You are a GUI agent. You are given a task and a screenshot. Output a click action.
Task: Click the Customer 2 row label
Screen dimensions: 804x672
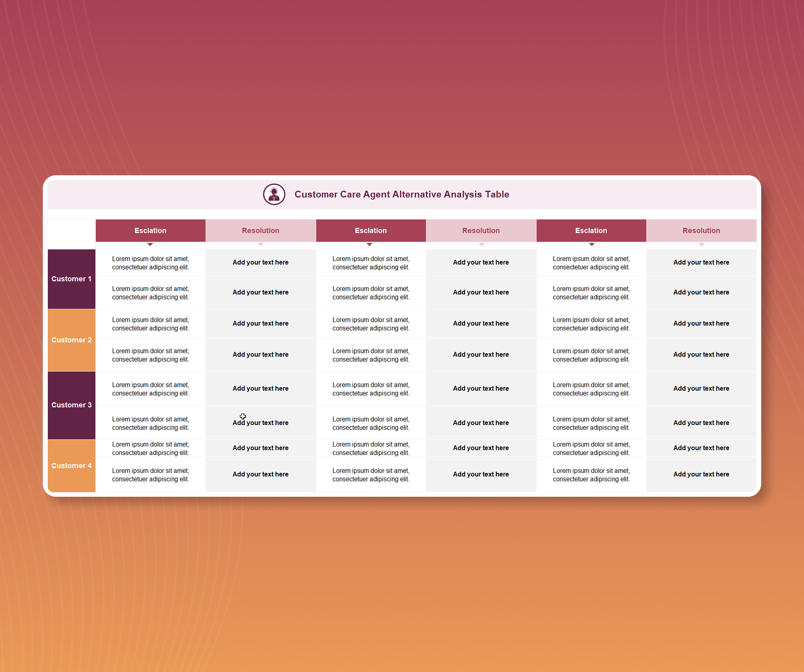pyautogui.click(x=71, y=340)
